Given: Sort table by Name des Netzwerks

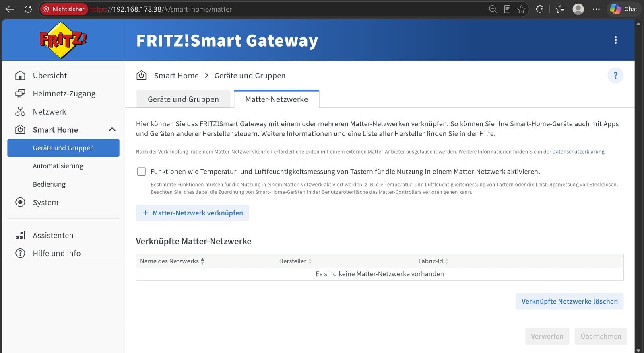Looking at the screenshot, I should tap(172, 261).
